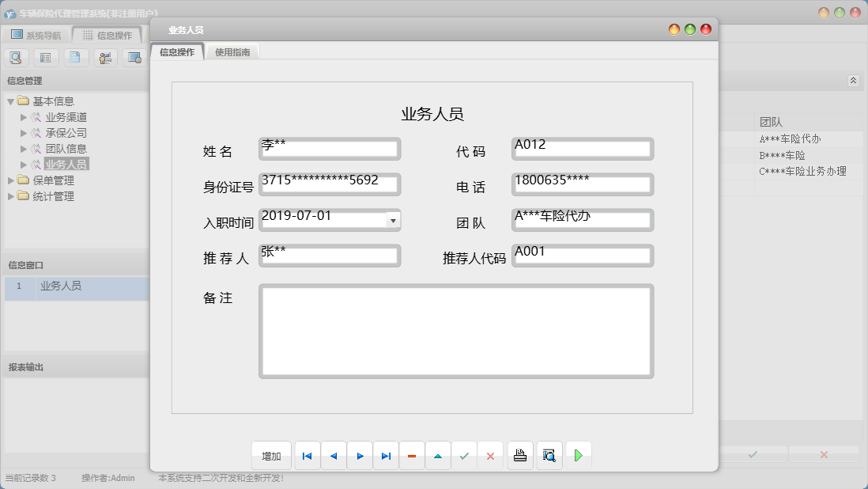The width and height of the screenshot is (868, 489).
Task: Jump to the last record
Action: coord(386,455)
